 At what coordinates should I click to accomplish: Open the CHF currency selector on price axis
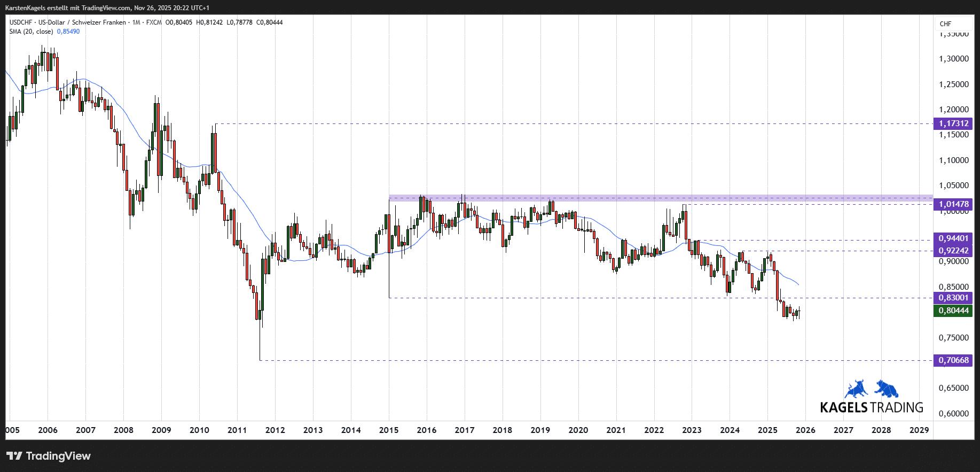(x=945, y=24)
